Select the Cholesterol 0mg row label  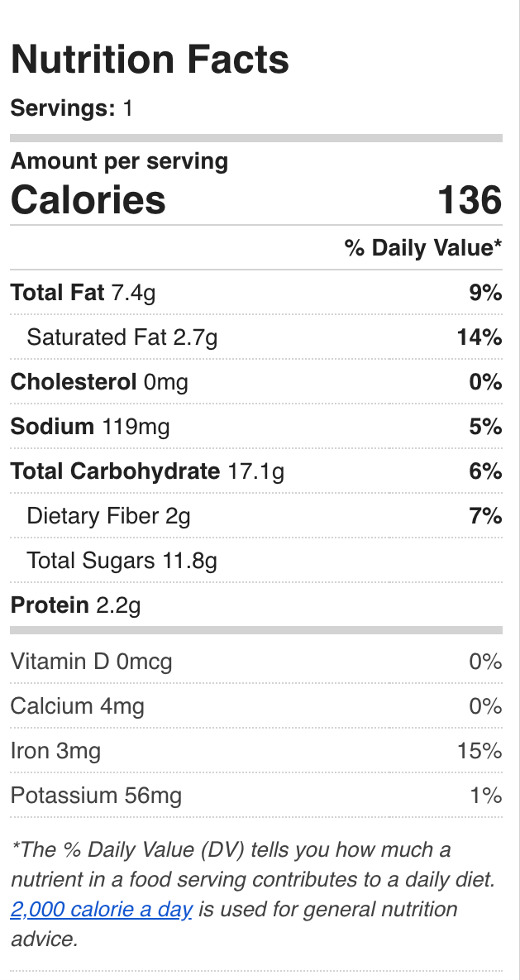pos(99,382)
